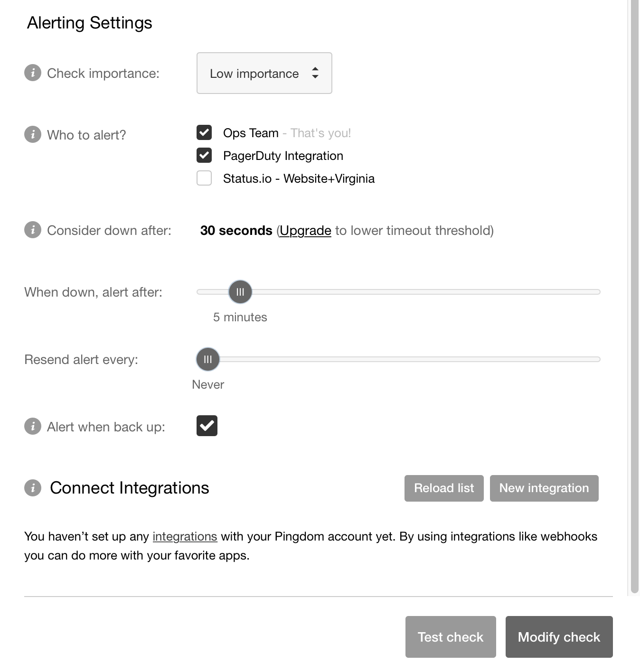Screen dimensions: 640x672
Task: Click the Reload list button
Action: (444, 488)
